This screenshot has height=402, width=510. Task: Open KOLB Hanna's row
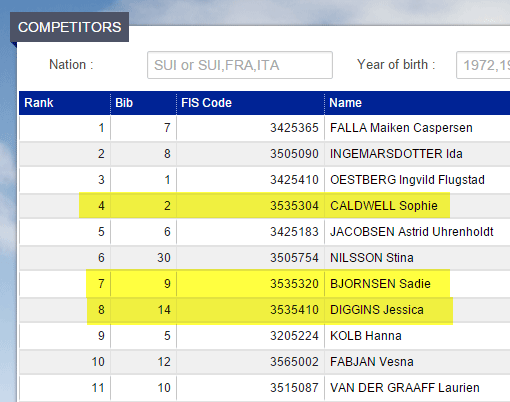click(x=265, y=336)
